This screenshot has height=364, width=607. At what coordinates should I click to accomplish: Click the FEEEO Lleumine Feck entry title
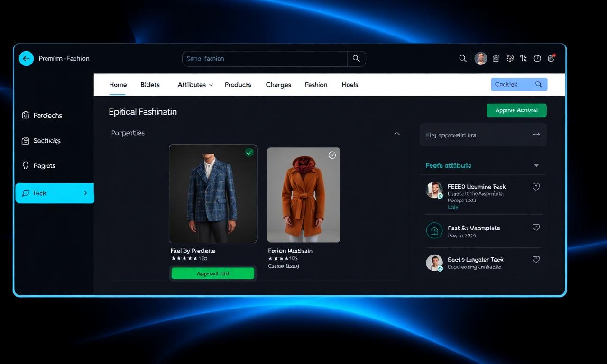tap(477, 187)
